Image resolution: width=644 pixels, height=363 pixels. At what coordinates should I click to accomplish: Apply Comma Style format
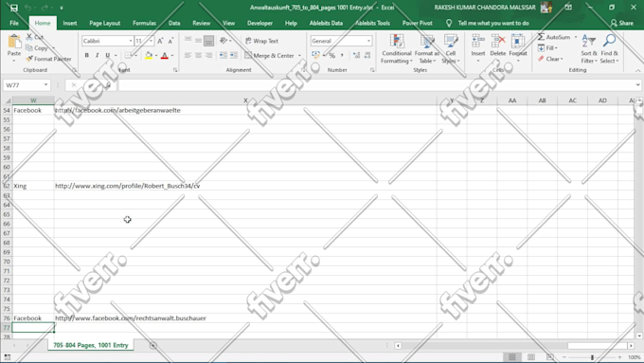[342, 56]
